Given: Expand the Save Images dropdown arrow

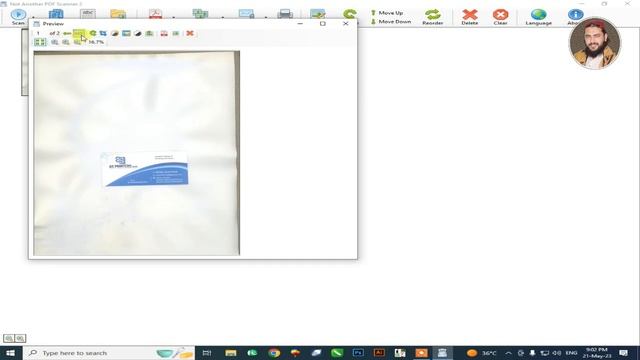Looking at the screenshot, I should coord(223,17).
